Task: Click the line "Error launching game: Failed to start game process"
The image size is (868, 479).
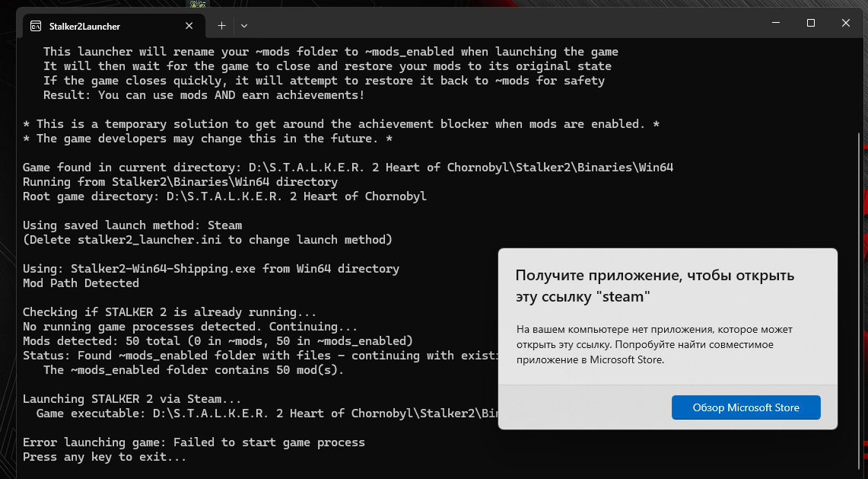Action: [x=194, y=442]
